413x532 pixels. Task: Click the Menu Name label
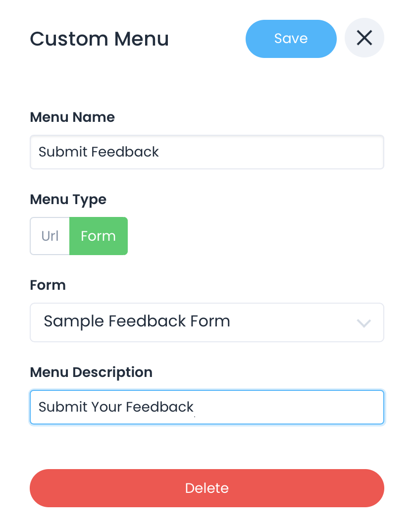click(72, 117)
